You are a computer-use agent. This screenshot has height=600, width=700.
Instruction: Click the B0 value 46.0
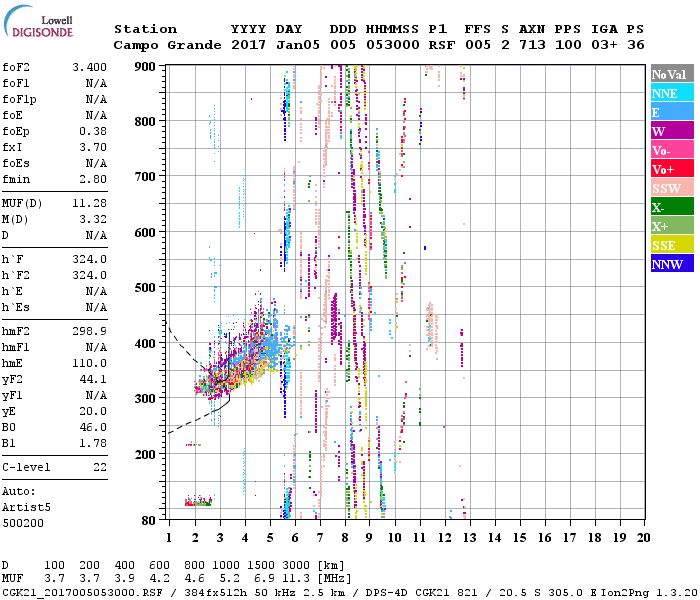(93, 428)
